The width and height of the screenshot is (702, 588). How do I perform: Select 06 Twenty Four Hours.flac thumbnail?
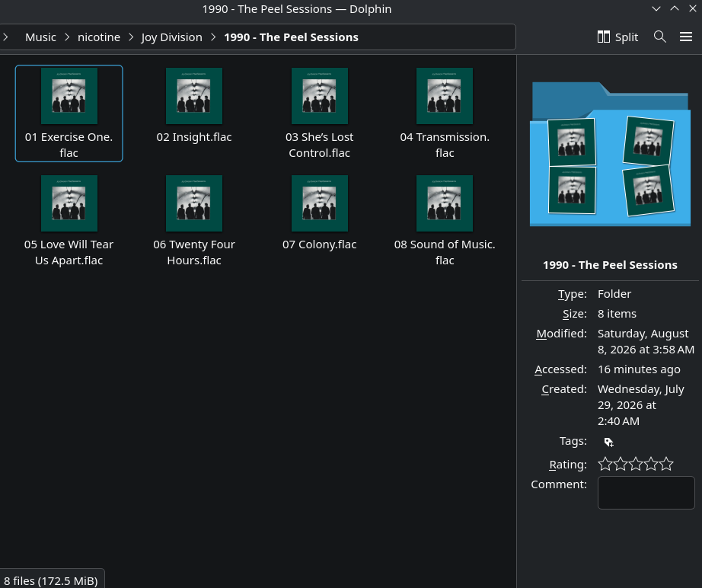[x=194, y=203]
